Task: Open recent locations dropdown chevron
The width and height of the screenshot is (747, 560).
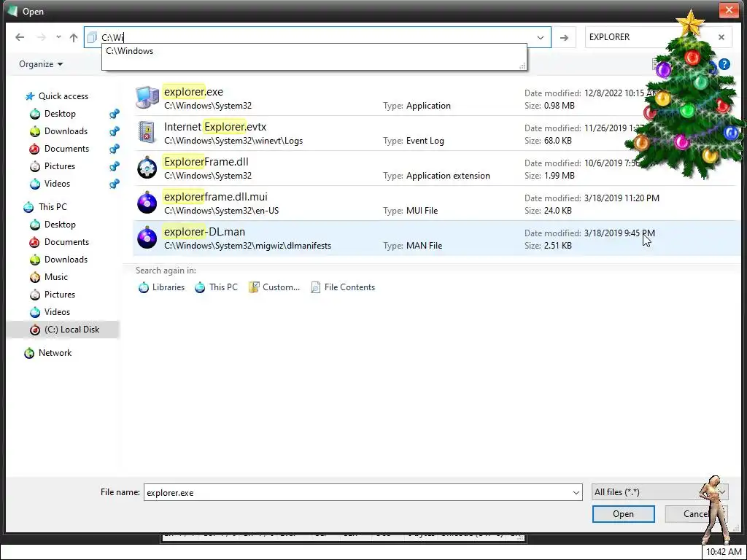Action: point(58,37)
